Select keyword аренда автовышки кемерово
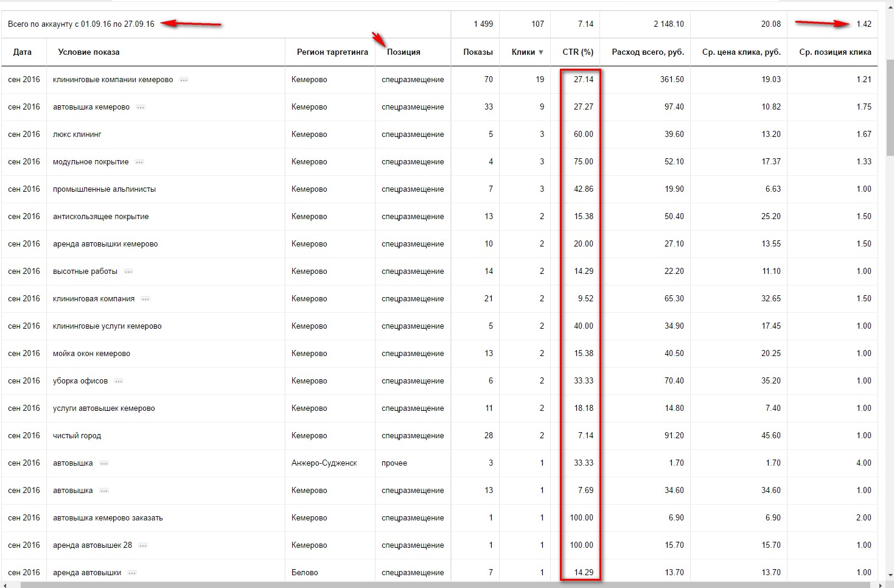The image size is (894, 588). 105,243
